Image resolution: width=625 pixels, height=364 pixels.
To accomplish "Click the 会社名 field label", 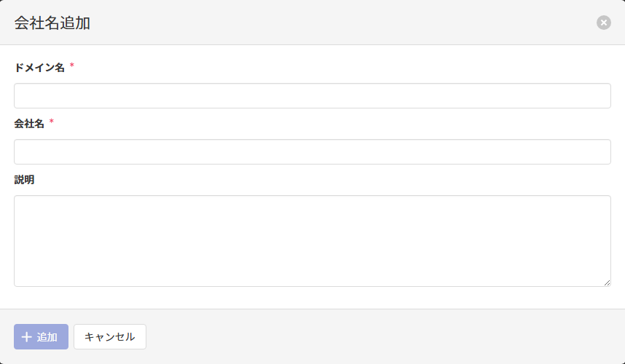I will [29, 124].
